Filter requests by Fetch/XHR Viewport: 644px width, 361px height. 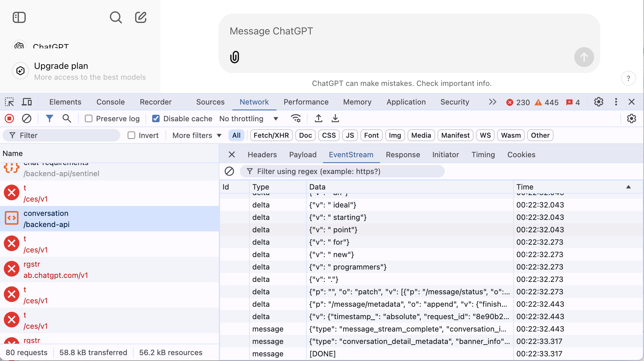coord(271,135)
